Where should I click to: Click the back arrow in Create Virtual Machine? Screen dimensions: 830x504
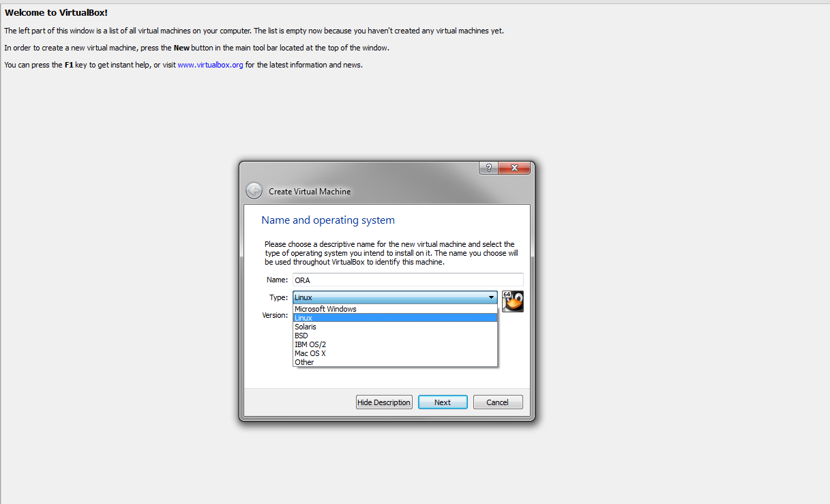click(x=254, y=191)
